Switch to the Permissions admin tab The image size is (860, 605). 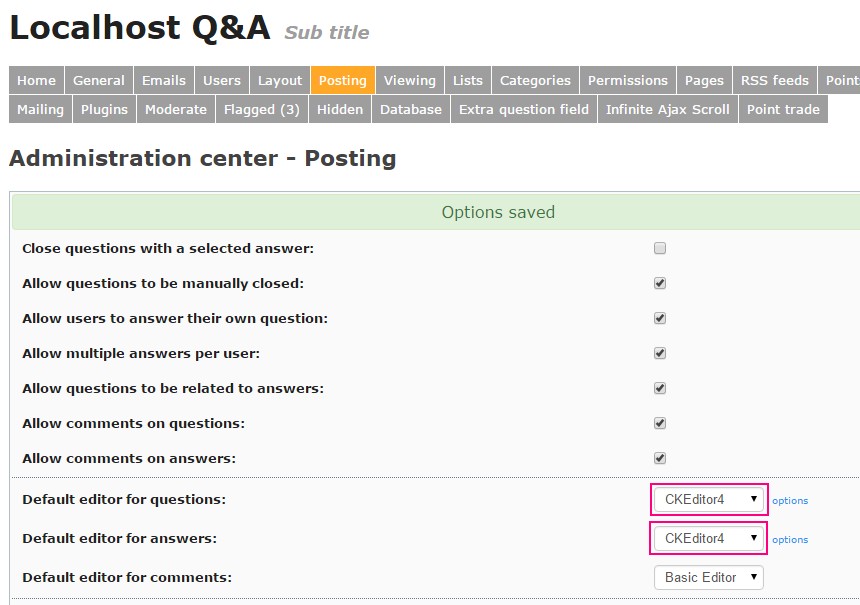(628, 81)
